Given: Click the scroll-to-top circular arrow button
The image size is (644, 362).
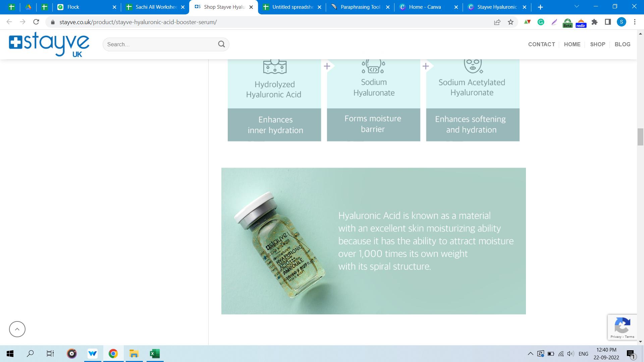Looking at the screenshot, I should (17, 329).
